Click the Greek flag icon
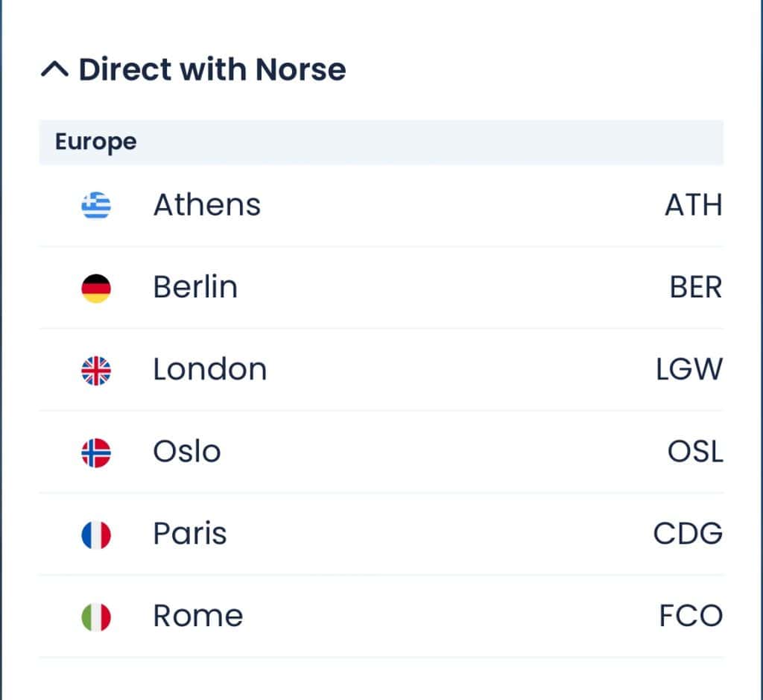Screen dimensions: 763x700 [x=96, y=205]
